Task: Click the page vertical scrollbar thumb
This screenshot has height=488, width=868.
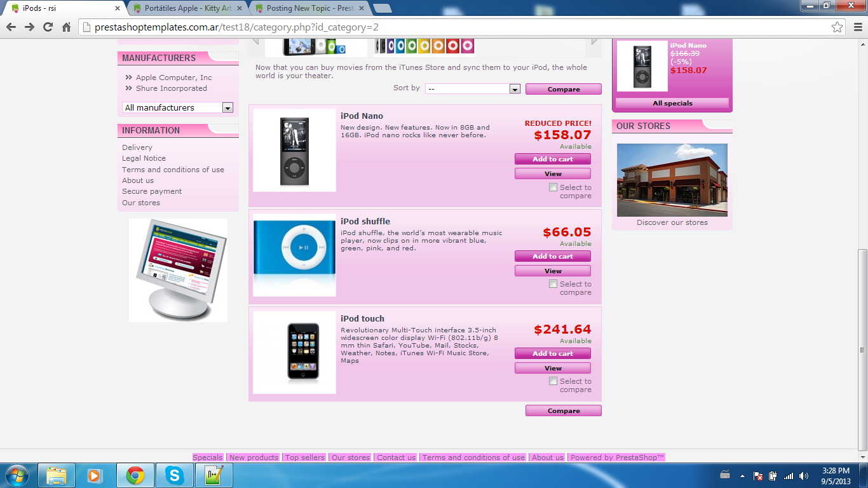Action: pyautogui.click(x=862, y=350)
